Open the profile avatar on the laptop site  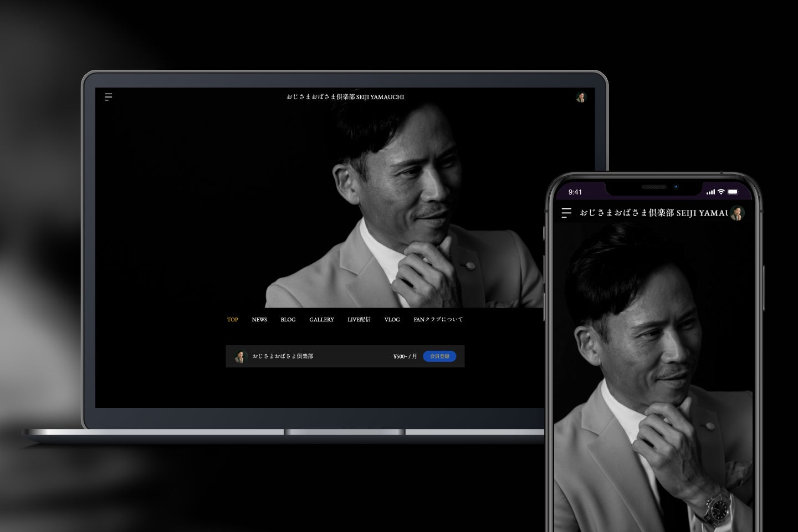[581, 97]
